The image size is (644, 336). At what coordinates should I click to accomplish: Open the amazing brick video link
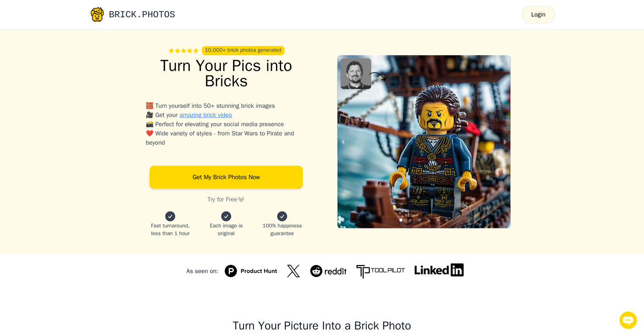tap(205, 115)
